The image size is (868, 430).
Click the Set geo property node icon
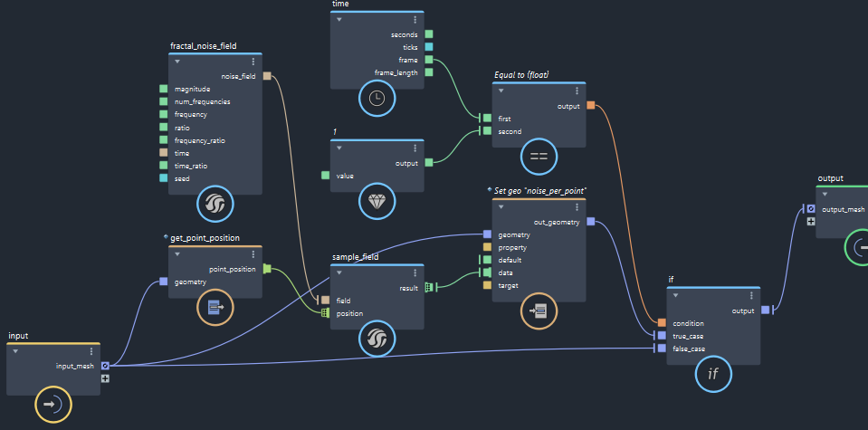click(x=539, y=311)
